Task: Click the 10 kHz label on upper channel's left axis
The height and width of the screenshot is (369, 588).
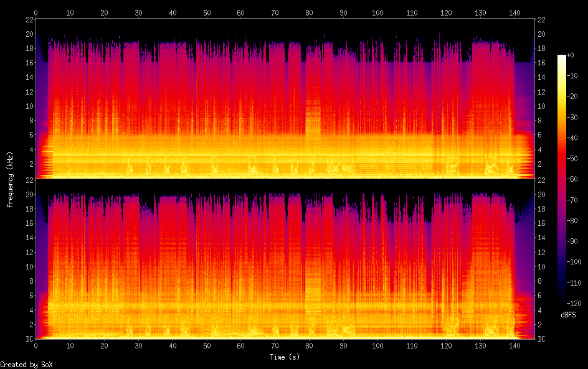Action: pos(29,106)
